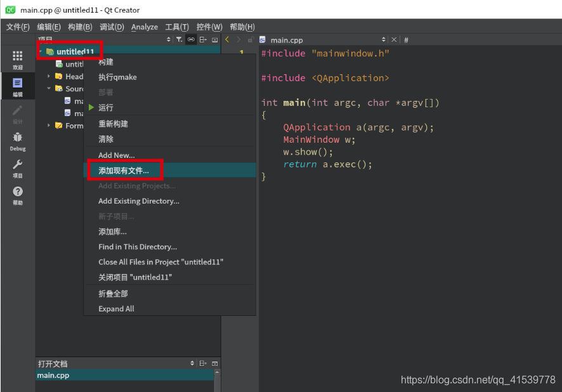Image resolution: width=562 pixels, height=392 pixels.
Task: Click the filter icon in the project panel
Action: click(x=180, y=39)
